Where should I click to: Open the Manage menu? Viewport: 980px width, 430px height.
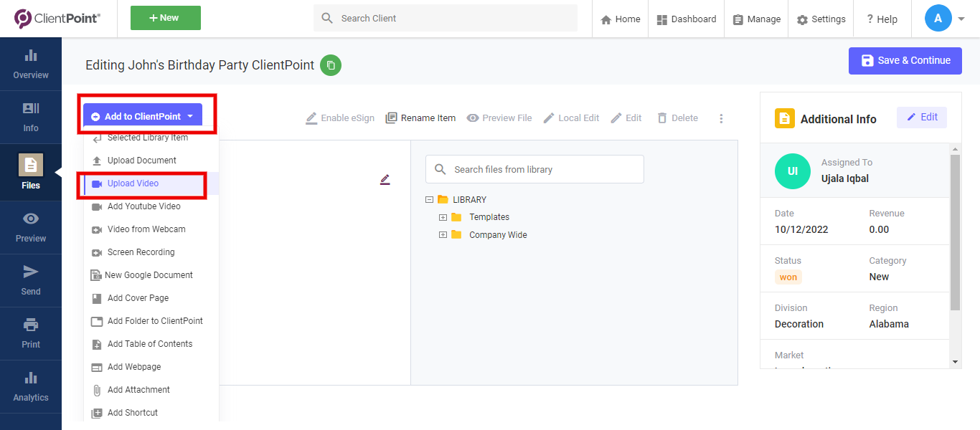pos(756,19)
